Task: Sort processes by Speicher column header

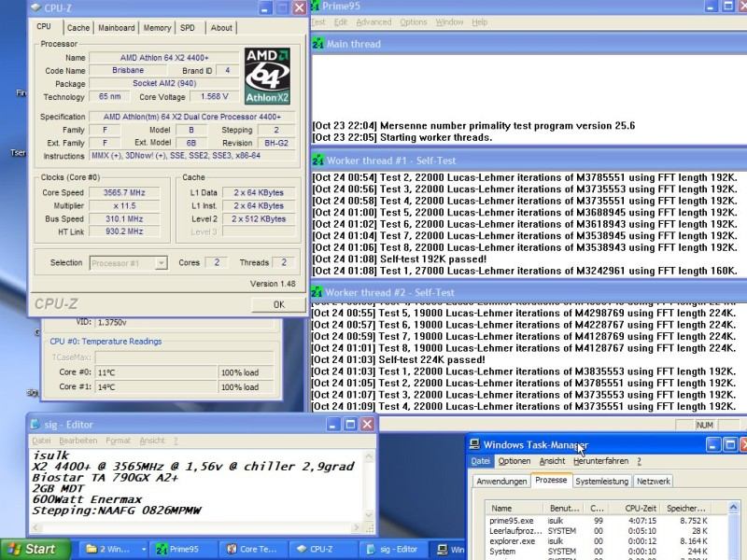Action: (x=686, y=508)
